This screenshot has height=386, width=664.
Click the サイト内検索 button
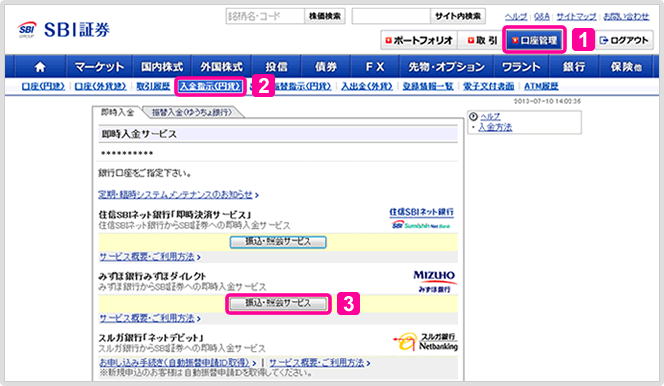coord(458,16)
